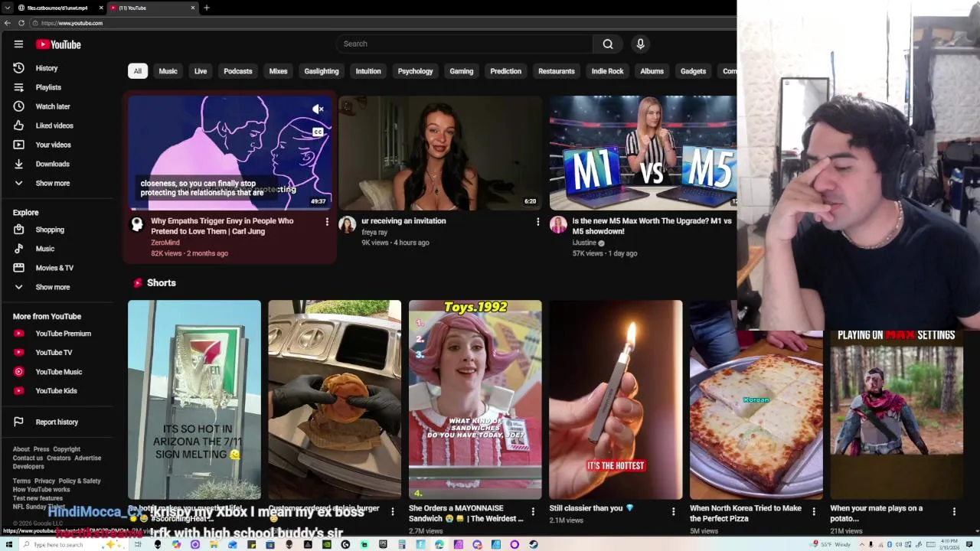Open options for Mayonnaise Sandwich short
This screenshot has height=551, width=980.
pos(533,511)
